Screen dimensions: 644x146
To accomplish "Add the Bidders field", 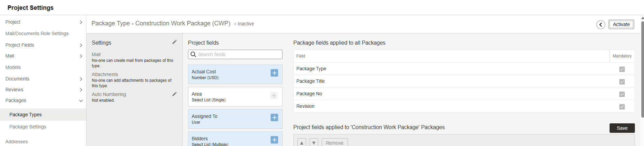I will (x=274, y=140).
